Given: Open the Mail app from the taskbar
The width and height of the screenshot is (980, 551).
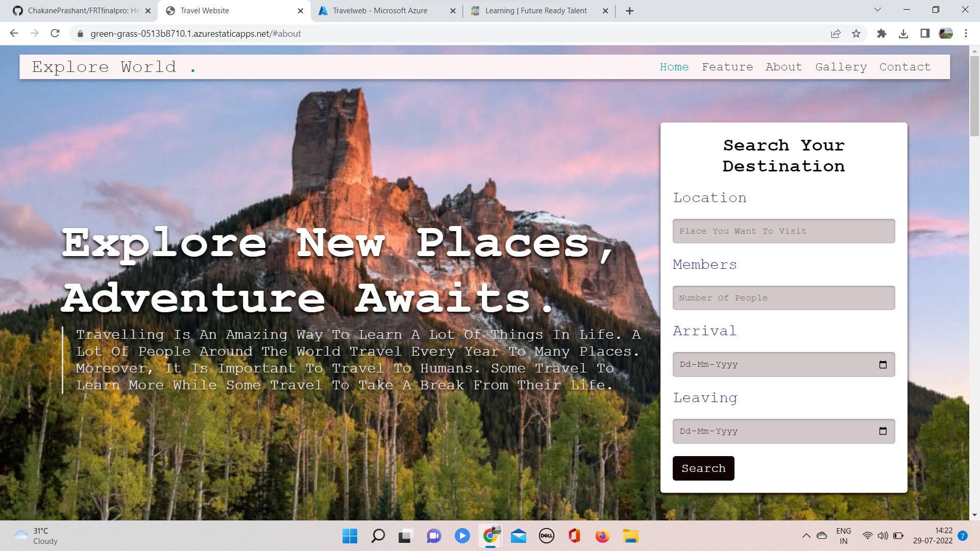Looking at the screenshot, I should [x=518, y=536].
